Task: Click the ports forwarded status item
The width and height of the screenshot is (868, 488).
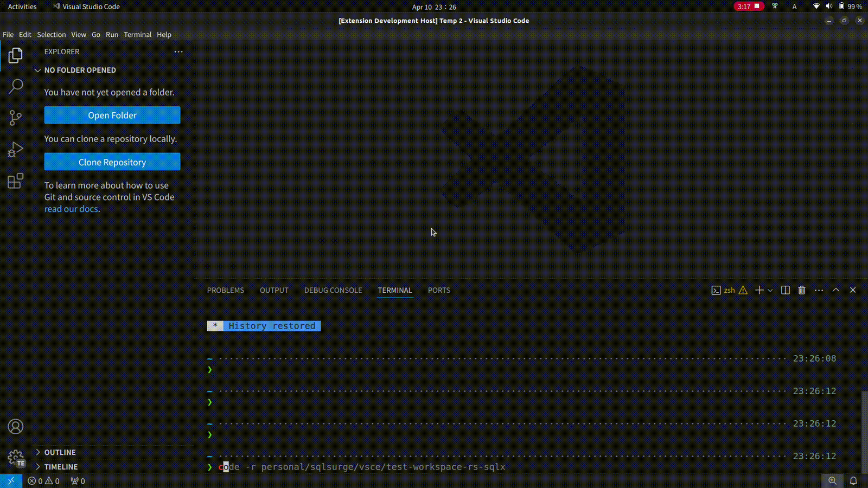Action: pyautogui.click(x=78, y=481)
